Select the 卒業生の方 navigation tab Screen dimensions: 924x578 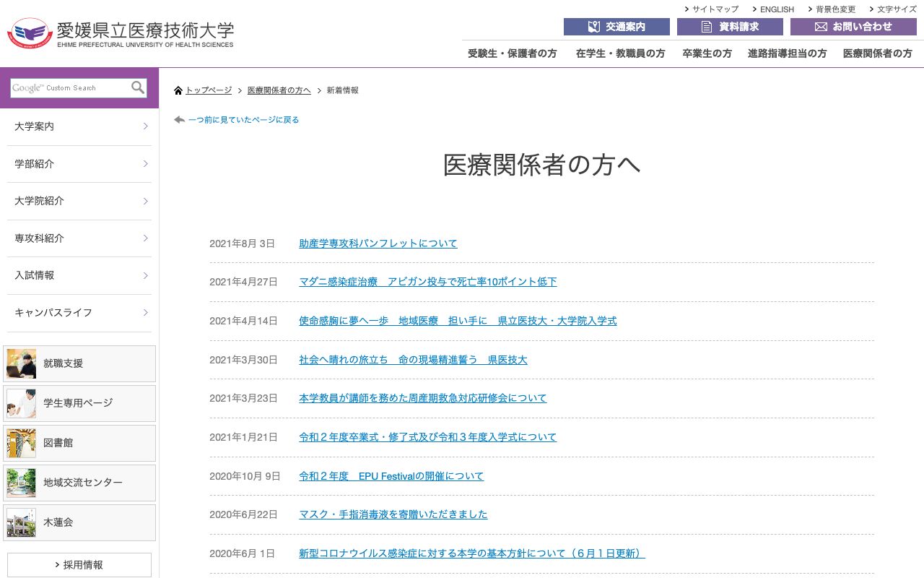click(x=707, y=53)
